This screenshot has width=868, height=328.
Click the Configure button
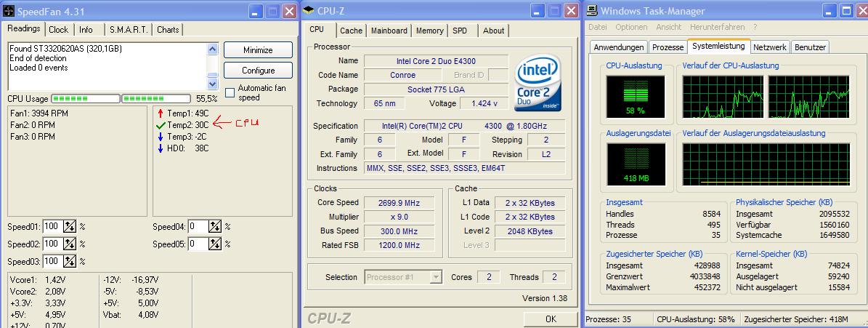[x=258, y=71]
